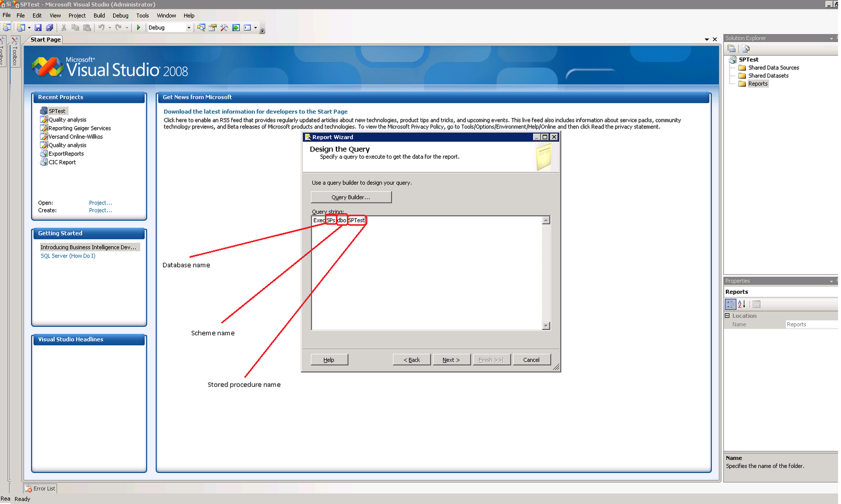Click the Error List icon at the bottom
841x504 pixels.
tap(28, 489)
